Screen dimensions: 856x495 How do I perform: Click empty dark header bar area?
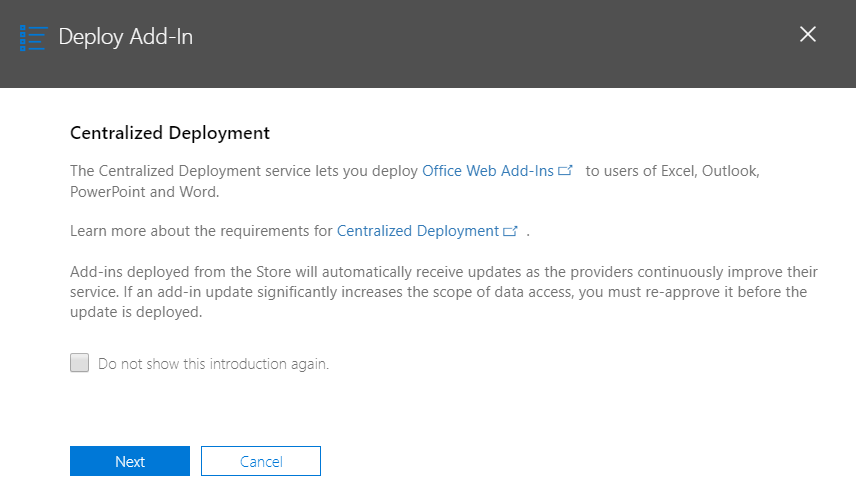[491, 44]
